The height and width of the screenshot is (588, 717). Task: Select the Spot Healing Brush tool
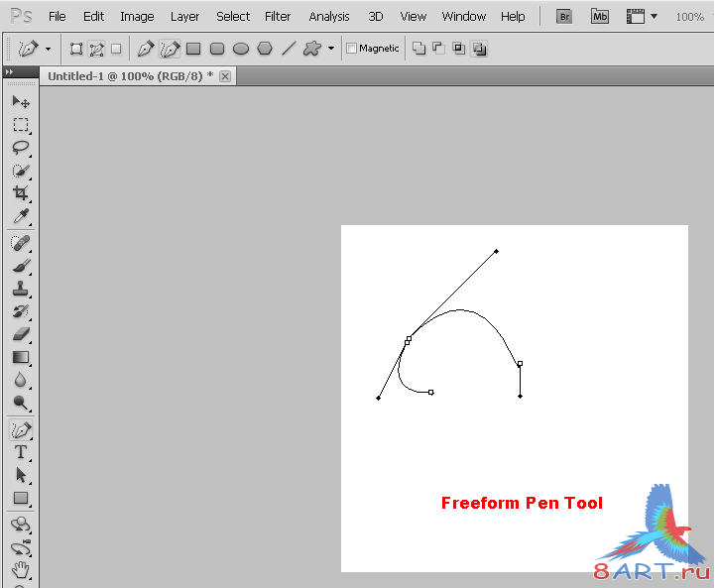click(x=21, y=243)
